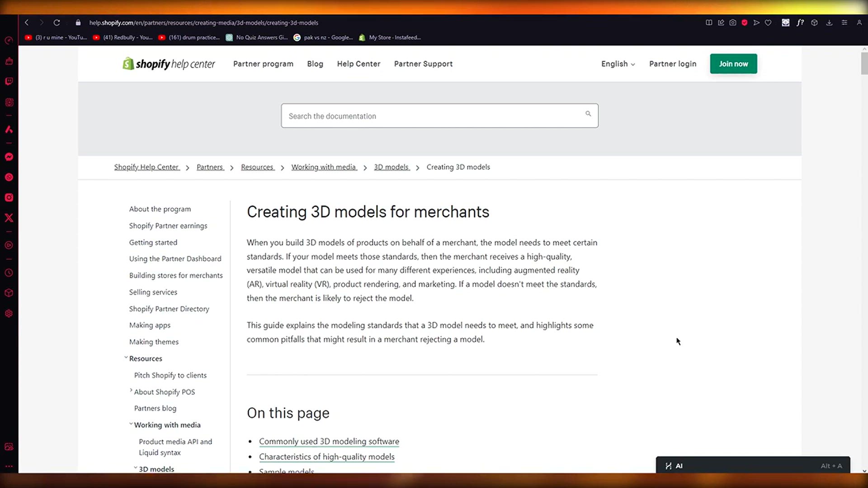Open X (Twitter) in the browser sidebar
The image size is (868, 488).
click(x=9, y=218)
